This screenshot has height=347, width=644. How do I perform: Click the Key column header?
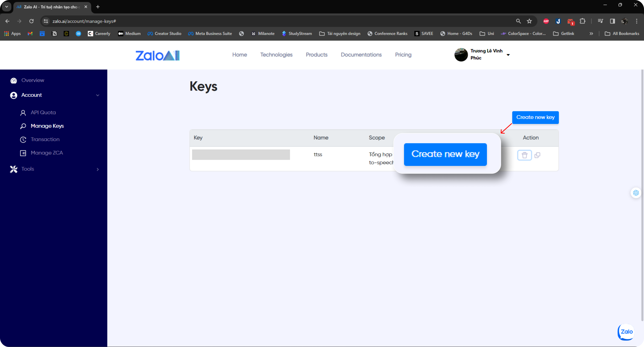coord(198,138)
